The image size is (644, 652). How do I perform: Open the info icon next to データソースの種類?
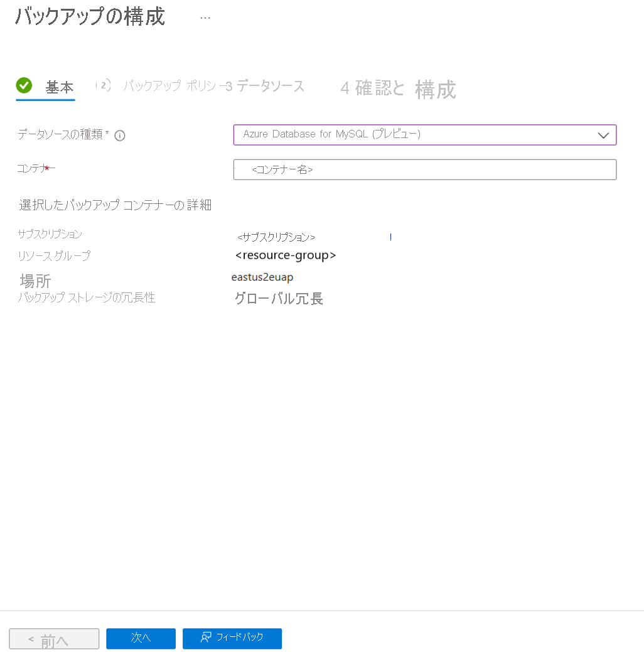[120, 136]
